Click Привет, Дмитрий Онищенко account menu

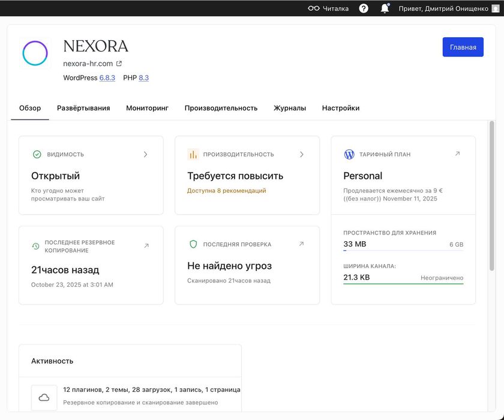(x=443, y=8)
